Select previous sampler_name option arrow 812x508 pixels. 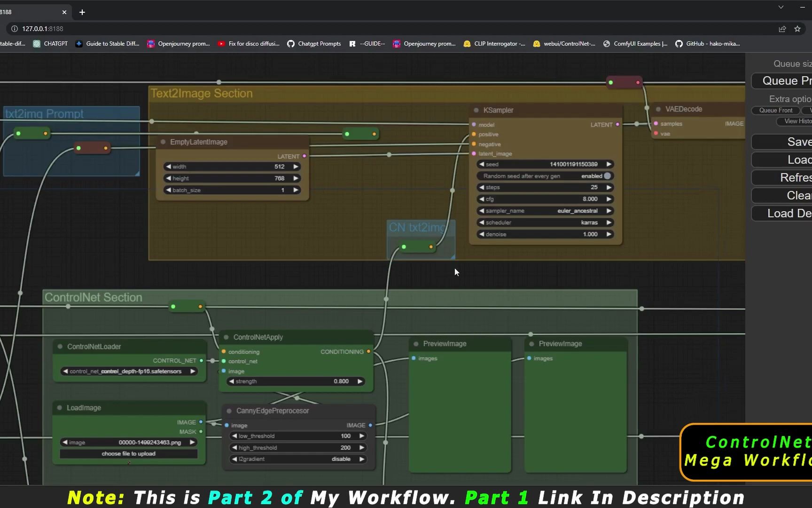pos(482,211)
